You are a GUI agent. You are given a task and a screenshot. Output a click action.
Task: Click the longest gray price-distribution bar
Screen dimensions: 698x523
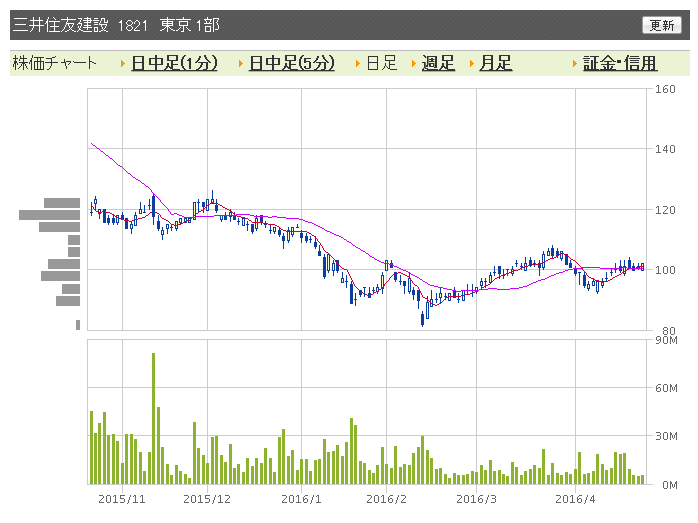[x=49, y=215]
